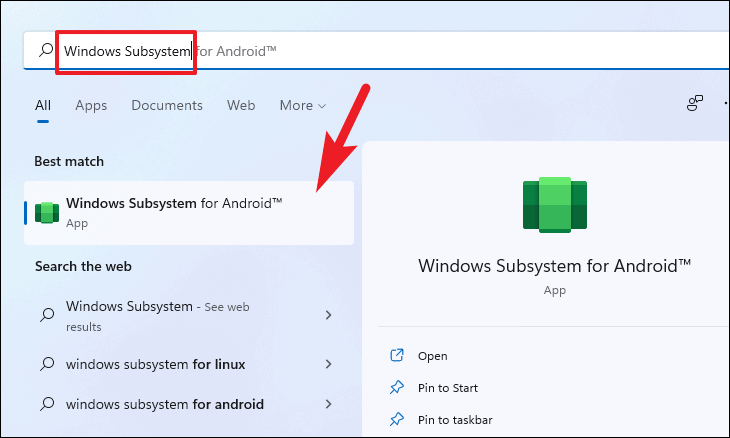Switch to the Apps tab
The width and height of the screenshot is (730, 438).
pyautogui.click(x=91, y=106)
